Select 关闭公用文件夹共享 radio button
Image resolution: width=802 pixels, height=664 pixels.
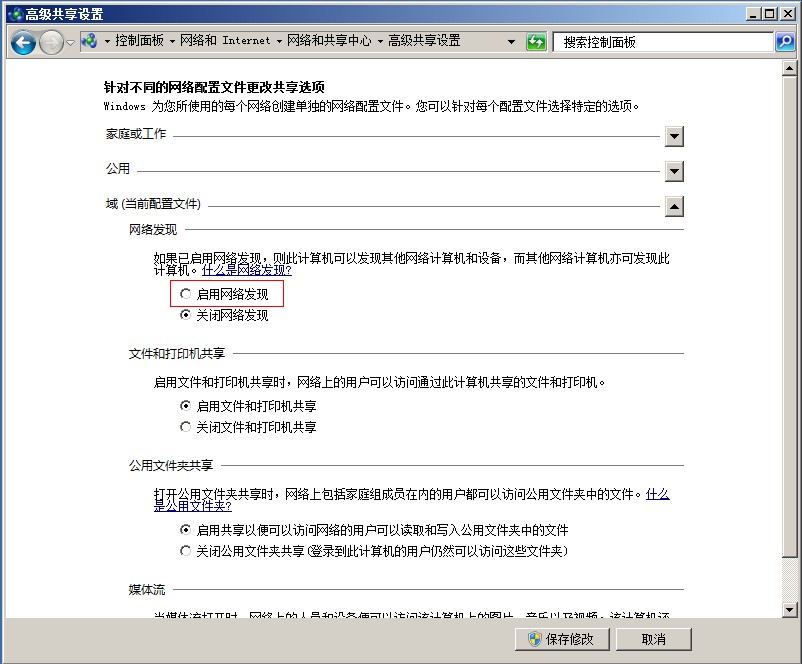tap(185, 550)
